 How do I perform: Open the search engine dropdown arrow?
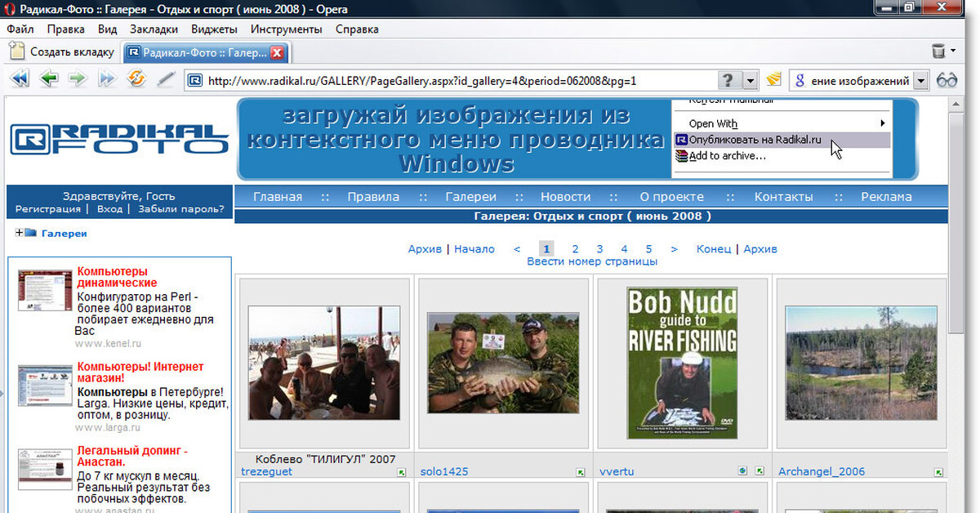click(921, 80)
